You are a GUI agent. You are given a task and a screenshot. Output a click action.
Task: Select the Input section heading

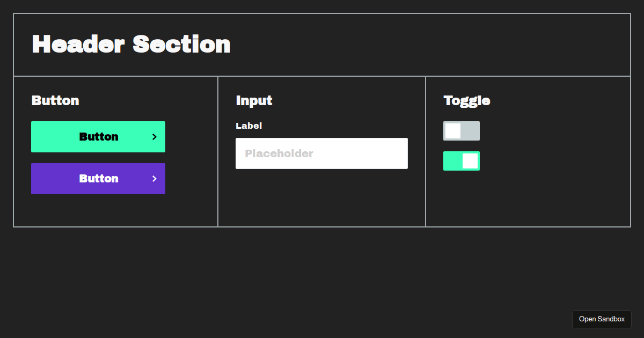[x=254, y=100]
